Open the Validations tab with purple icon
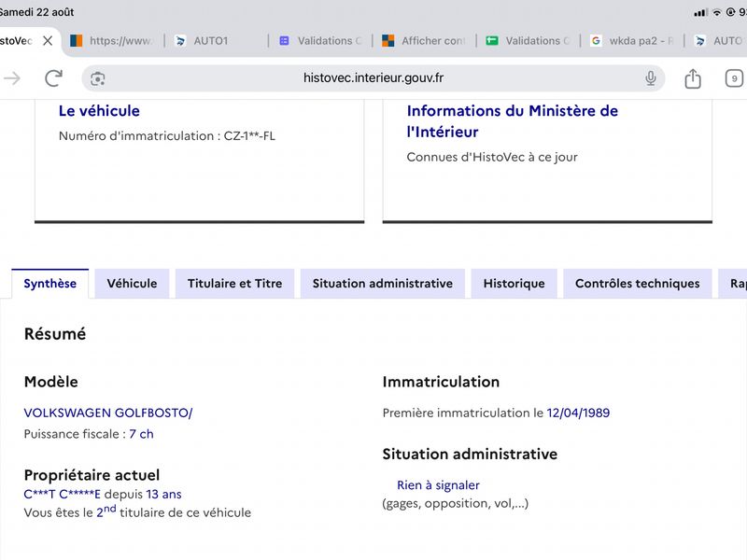 (320, 41)
